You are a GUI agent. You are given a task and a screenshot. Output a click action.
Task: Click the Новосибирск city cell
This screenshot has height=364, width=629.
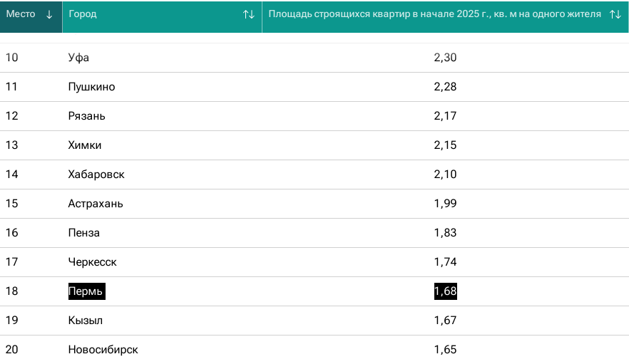[x=103, y=350]
